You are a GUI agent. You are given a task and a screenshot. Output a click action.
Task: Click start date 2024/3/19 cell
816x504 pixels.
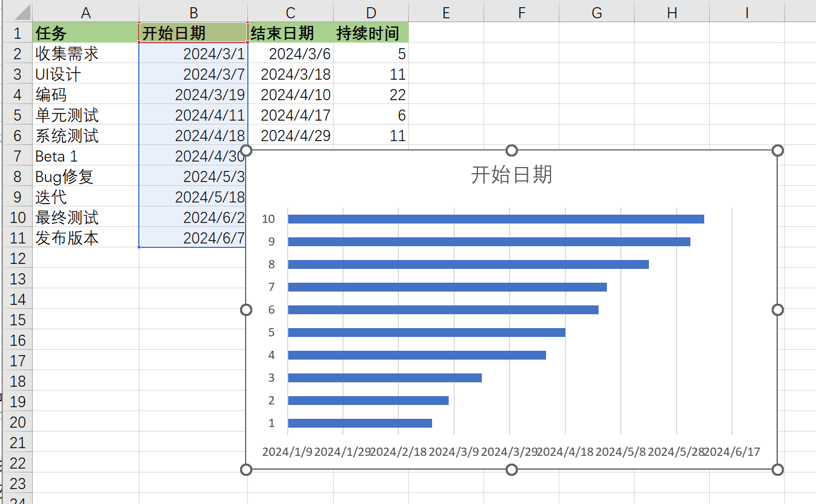(x=193, y=94)
